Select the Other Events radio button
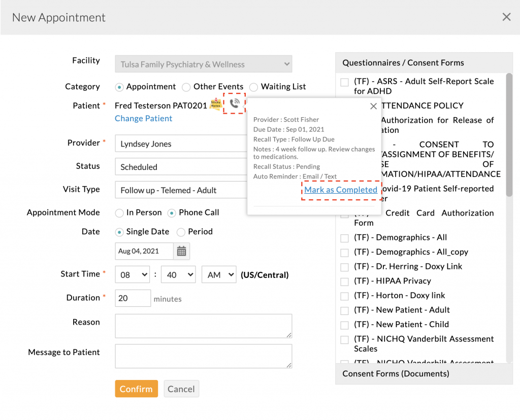Image resolution: width=520 pixels, height=420 pixels. [x=186, y=87]
